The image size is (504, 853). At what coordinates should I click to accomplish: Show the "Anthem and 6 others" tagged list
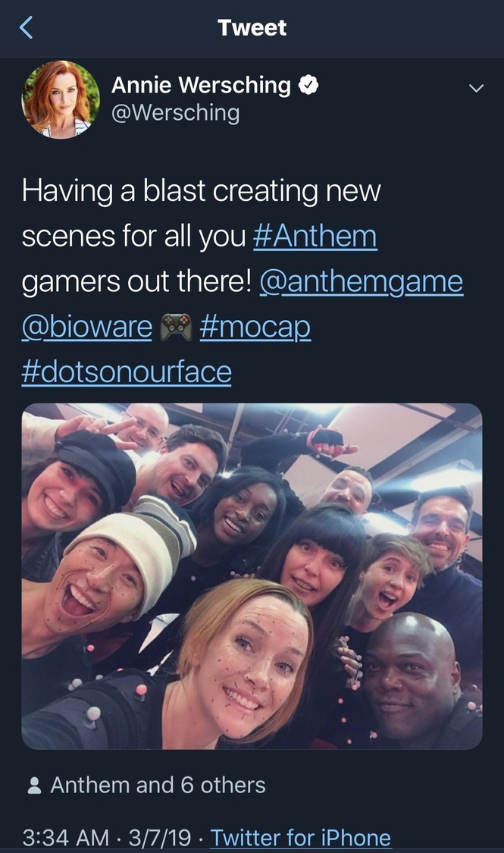coord(158,785)
